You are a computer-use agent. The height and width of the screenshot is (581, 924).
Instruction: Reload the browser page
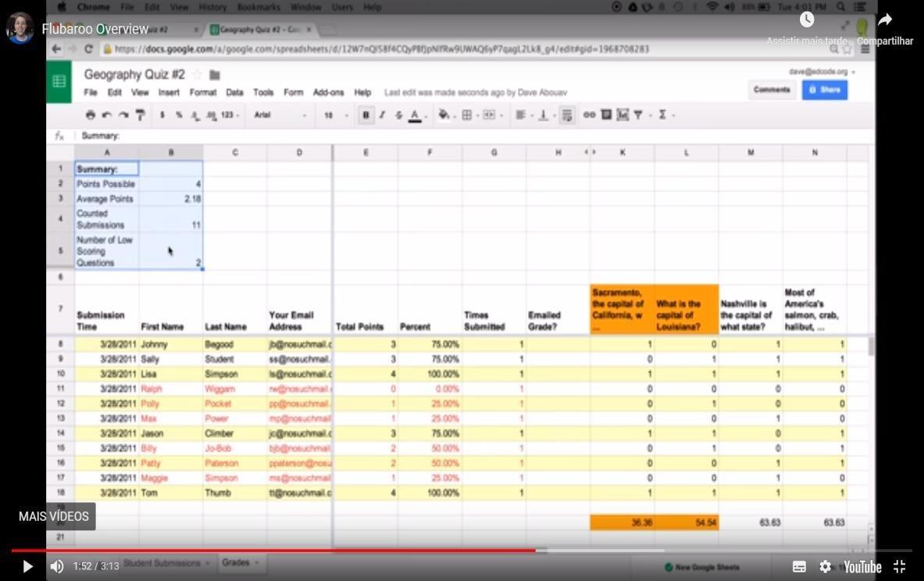click(88, 49)
